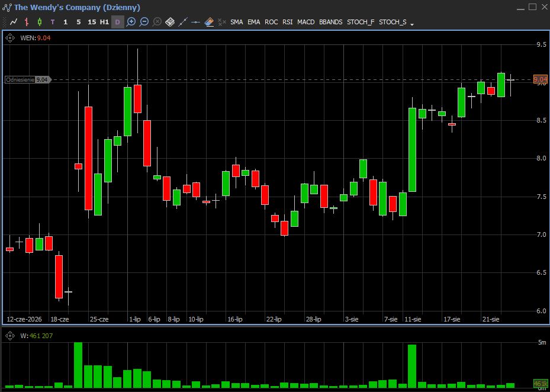Image resolution: width=550 pixels, height=392 pixels.
Task: Select the H1 hourly interval
Action: (104, 22)
